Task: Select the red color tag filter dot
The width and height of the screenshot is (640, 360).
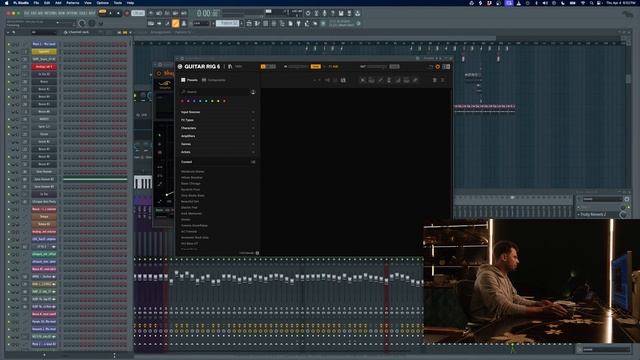Action: [182, 101]
